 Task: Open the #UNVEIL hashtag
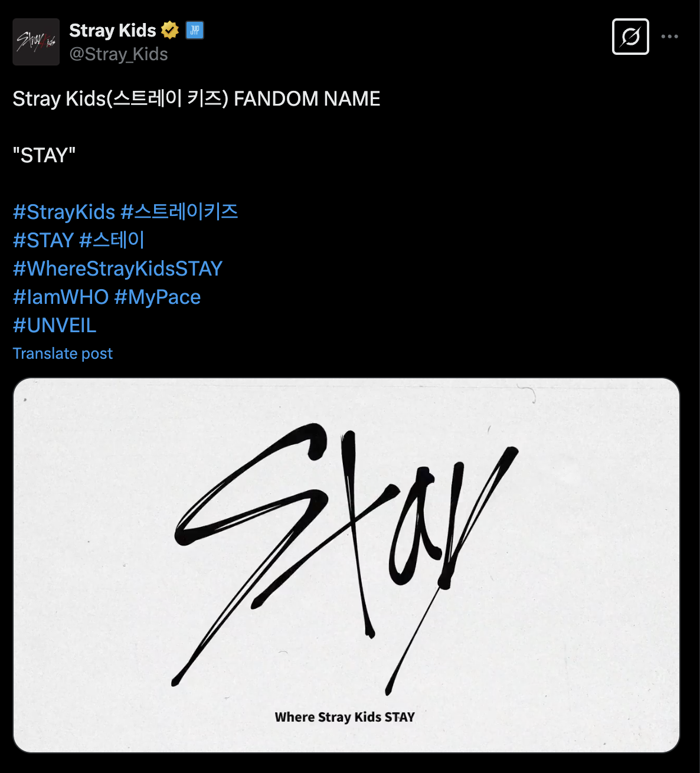[x=55, y=325]
